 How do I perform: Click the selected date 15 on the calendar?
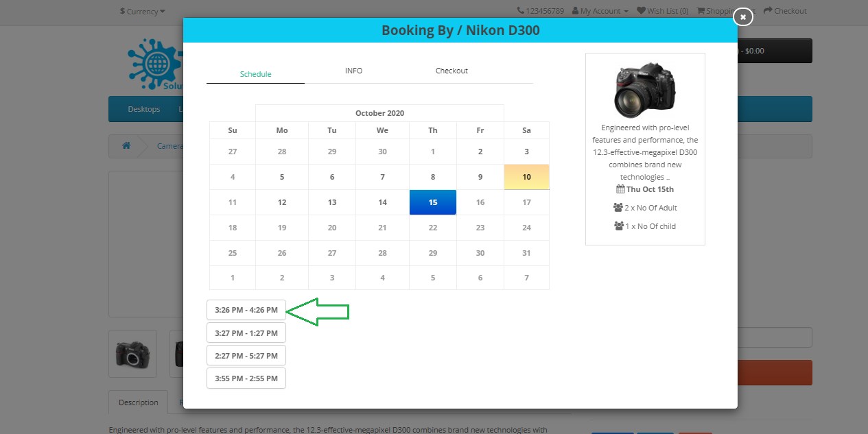click(x=433, y=202)
